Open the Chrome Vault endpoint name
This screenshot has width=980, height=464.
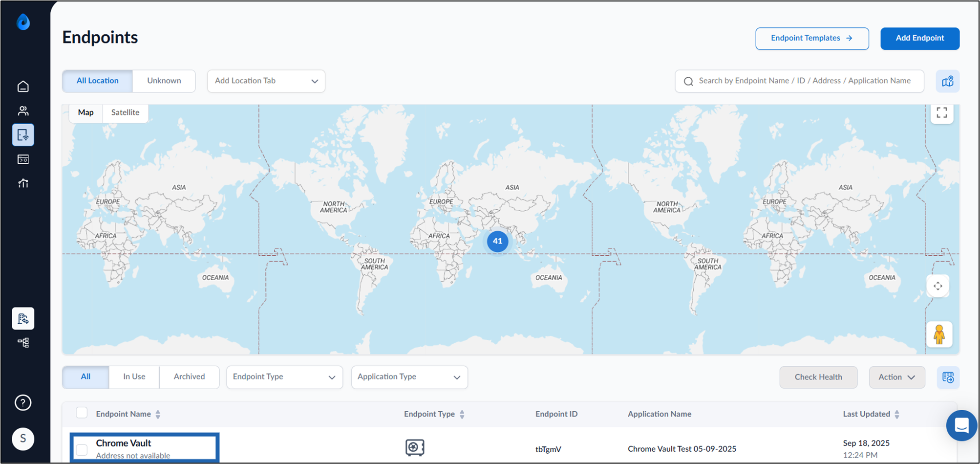pyautogui.click(x=124, y=443)
